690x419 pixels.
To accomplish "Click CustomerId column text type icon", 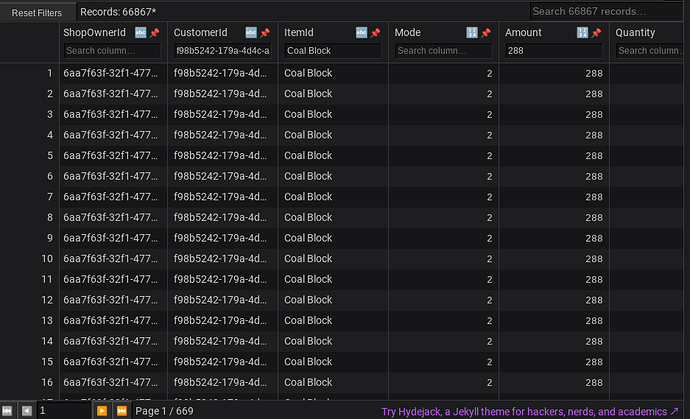I will 251,32.
